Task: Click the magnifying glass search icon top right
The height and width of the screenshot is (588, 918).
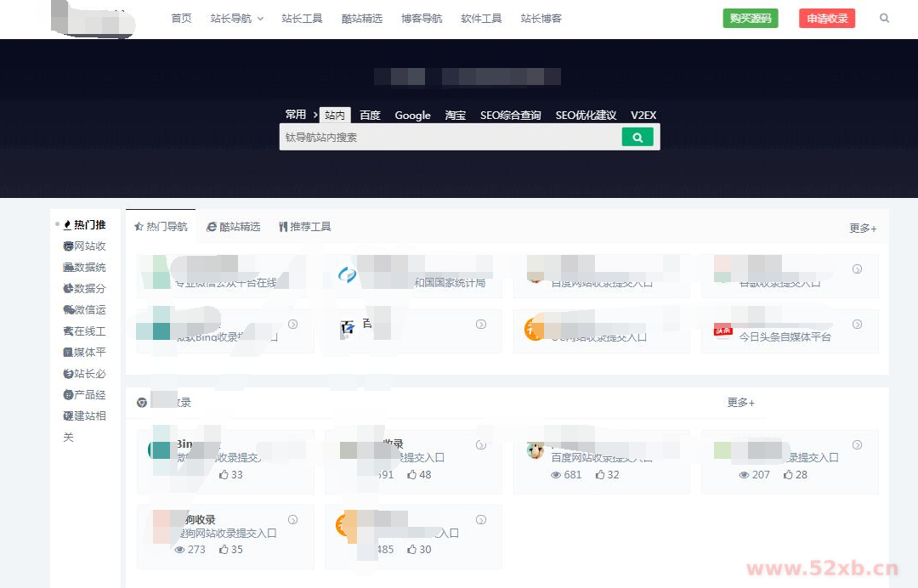Action: [884, 18]
